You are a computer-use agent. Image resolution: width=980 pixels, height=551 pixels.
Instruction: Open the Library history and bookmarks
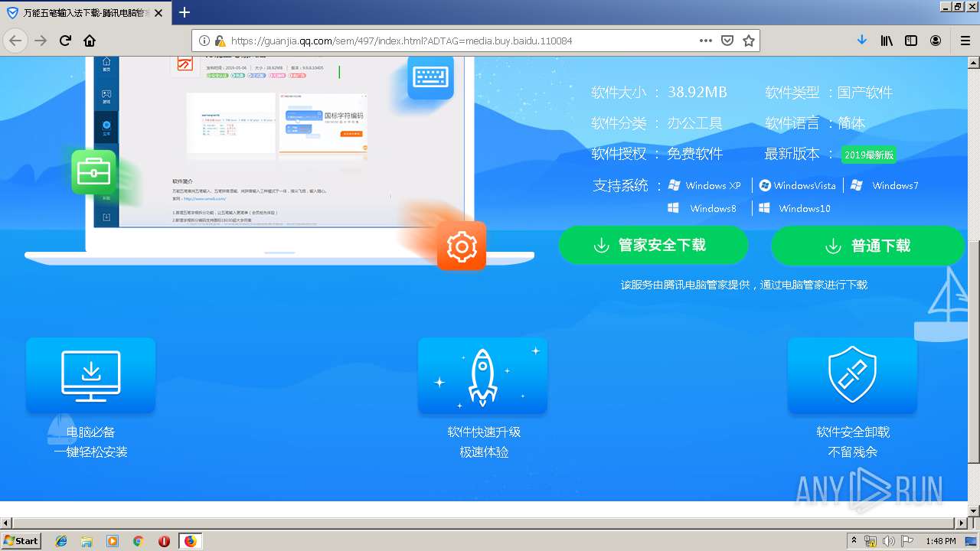[x=887, y=41]
